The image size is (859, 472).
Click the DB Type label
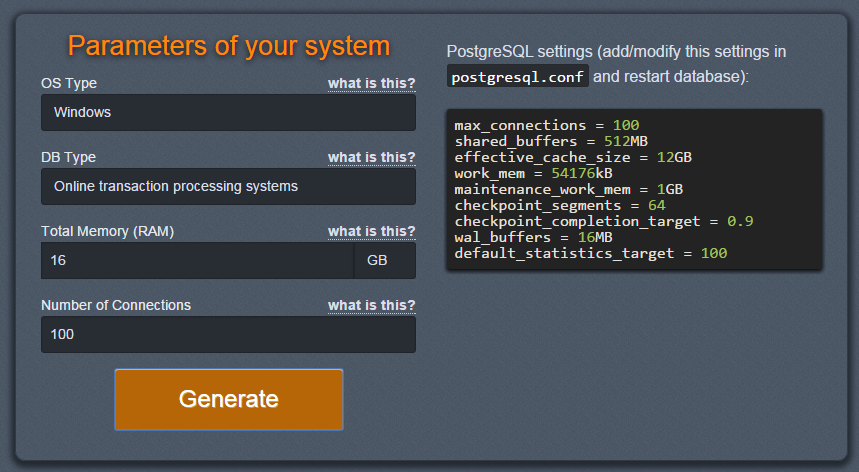pos(68,157)
